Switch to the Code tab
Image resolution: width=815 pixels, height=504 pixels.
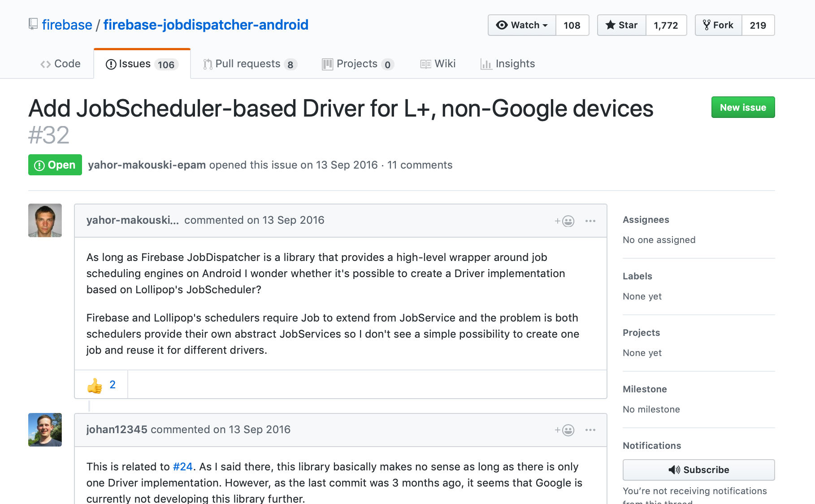[x=61, y=64]
